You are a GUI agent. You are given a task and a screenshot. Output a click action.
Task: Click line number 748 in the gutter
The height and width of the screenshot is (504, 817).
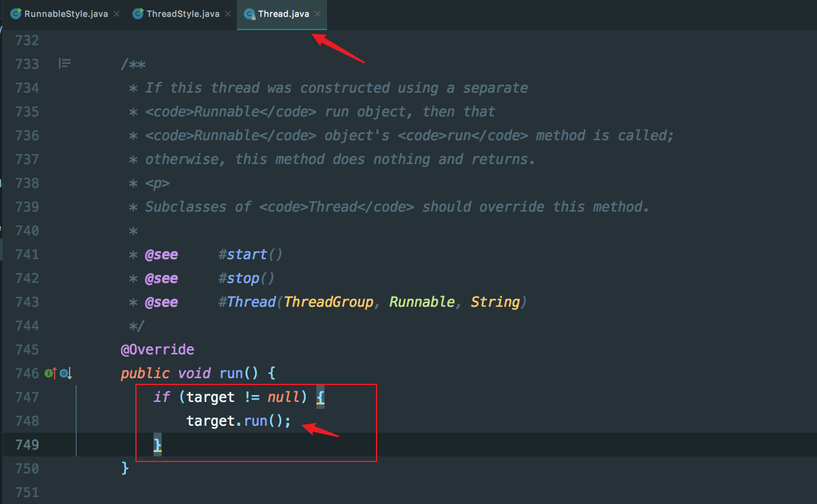pyautogui.click(x=26, y=421)
